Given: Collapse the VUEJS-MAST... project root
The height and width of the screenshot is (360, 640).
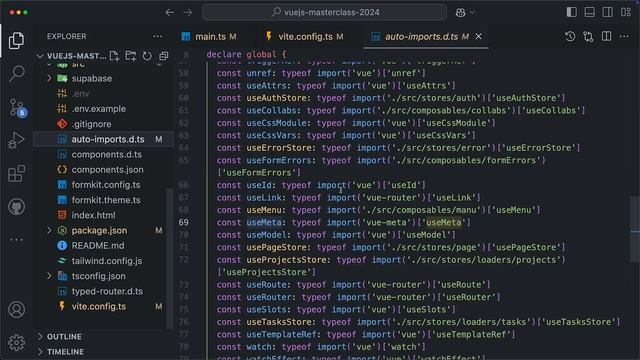Looking at the screenshot, I should click(40, 56).
